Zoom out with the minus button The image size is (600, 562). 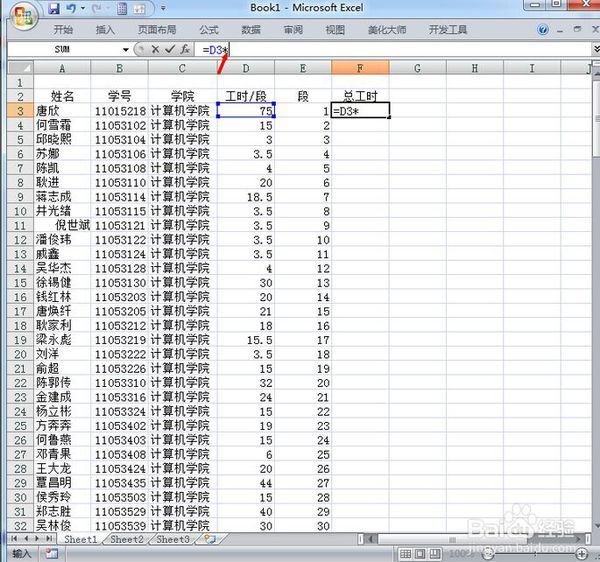click(488, 554)
